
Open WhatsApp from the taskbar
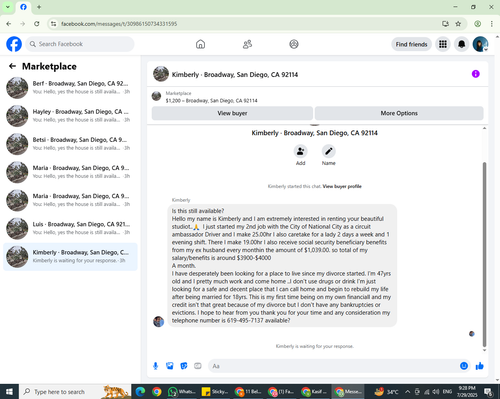tap(181, 392)
